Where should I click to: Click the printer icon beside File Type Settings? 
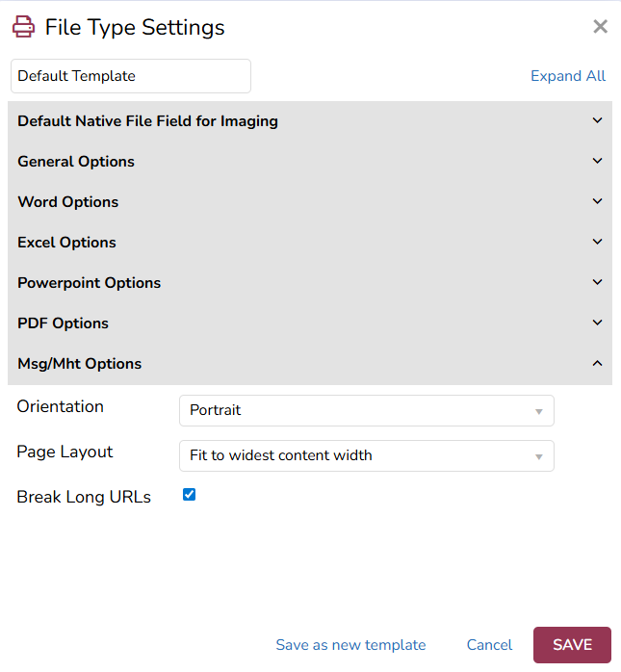[23, 27]
